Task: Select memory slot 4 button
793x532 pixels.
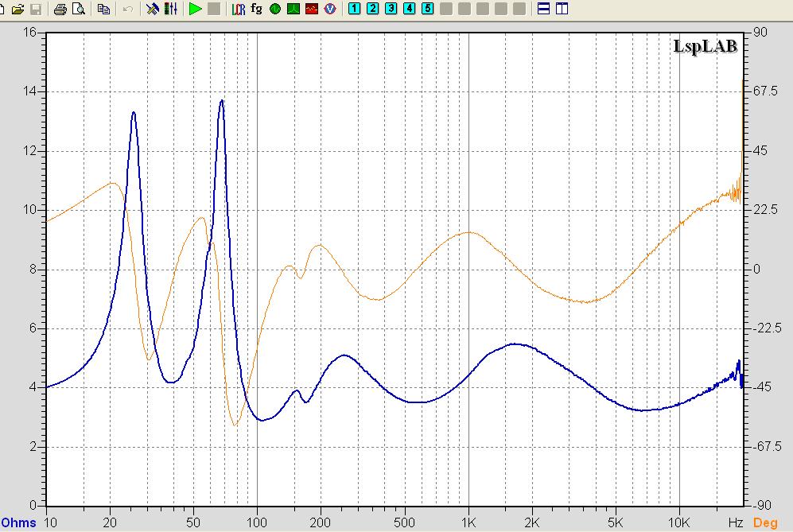Action: (x=409, y=9)
